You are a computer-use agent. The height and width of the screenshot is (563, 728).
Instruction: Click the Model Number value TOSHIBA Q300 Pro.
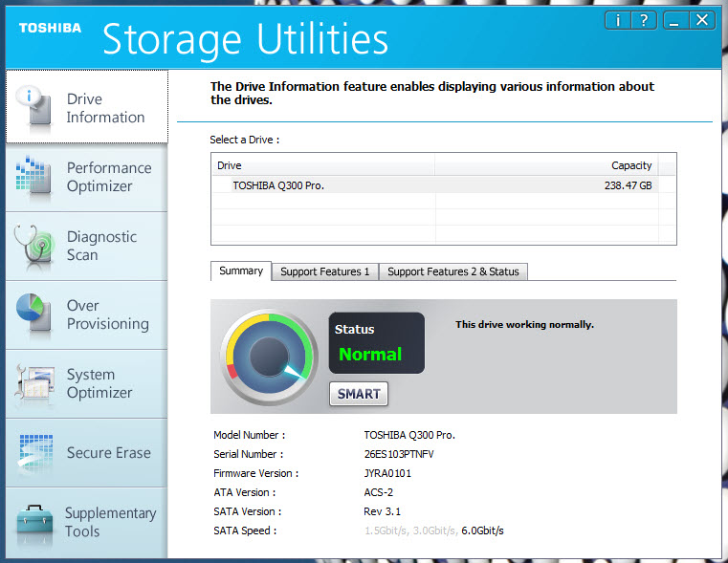[409, 435]
